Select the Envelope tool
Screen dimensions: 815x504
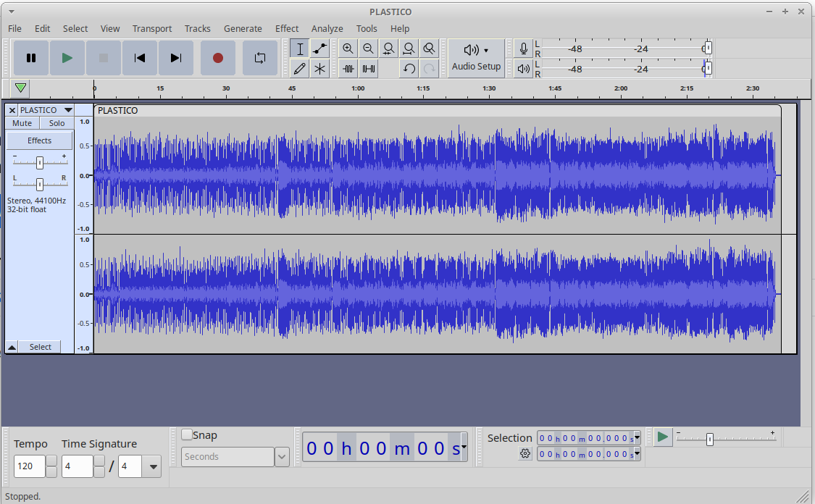point(319,49)
